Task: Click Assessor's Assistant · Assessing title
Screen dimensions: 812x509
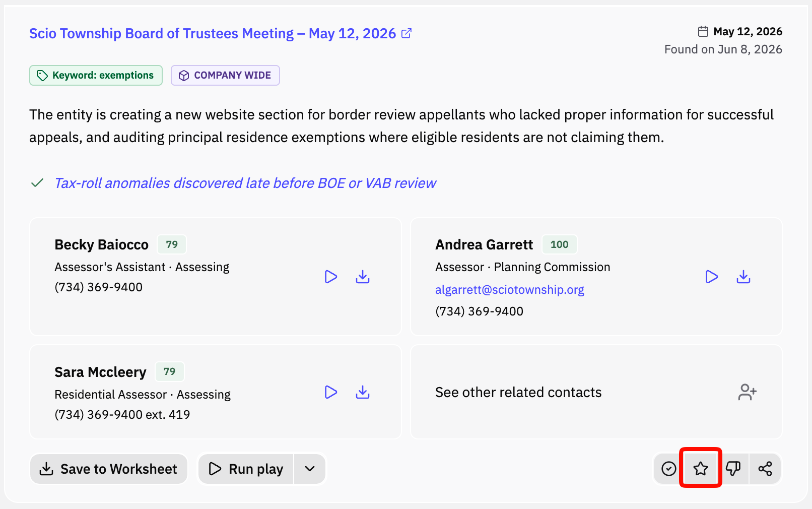Action: (x=142, y=267)
